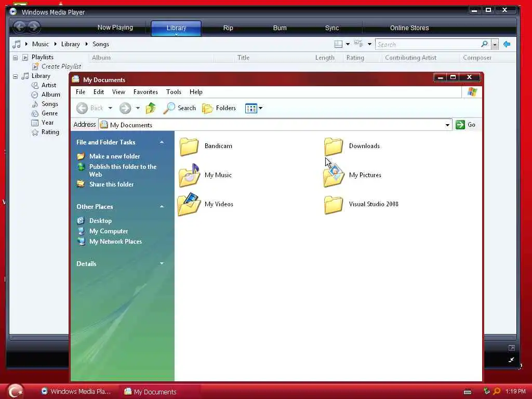Click the music note icon in breadcrumb
Viewport: 532px width, 399px height.
click(x=16, y=44)
